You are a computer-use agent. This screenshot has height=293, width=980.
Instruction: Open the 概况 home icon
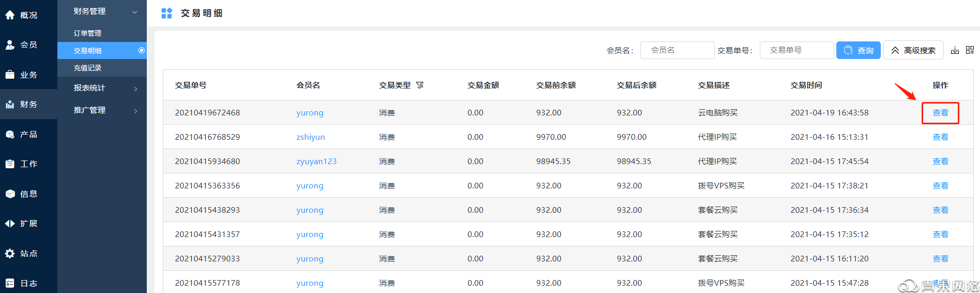pyautogui.click(x=10, y=16)
